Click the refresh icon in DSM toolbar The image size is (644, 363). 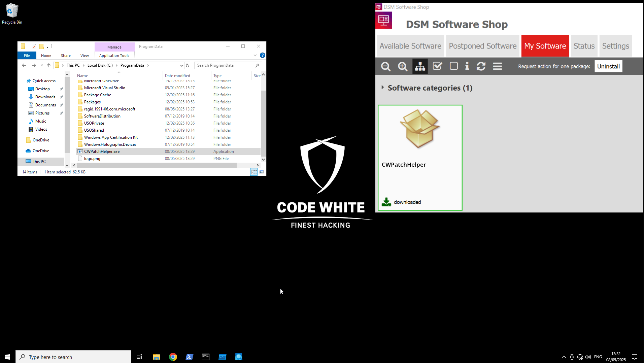pos(481,66)
